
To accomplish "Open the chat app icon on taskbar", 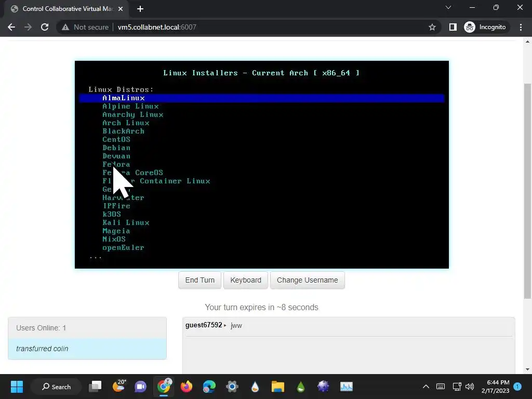I will coord(140,387).
